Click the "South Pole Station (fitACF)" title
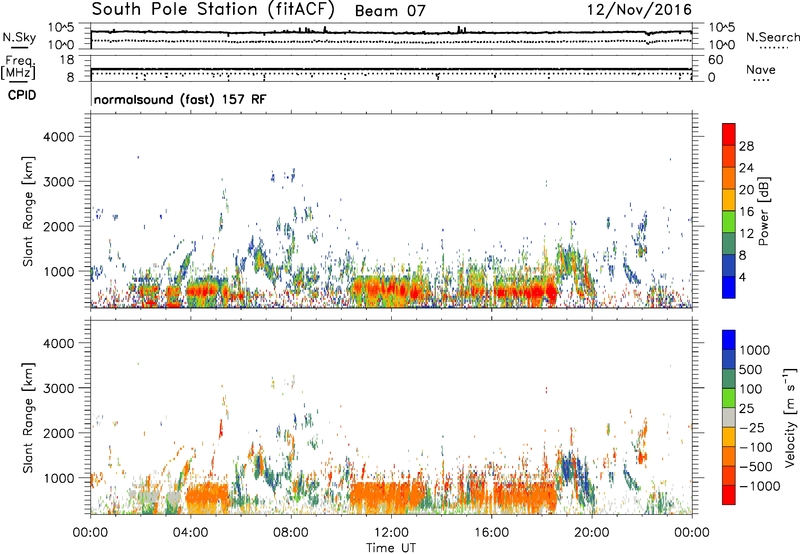 (213, 10)
